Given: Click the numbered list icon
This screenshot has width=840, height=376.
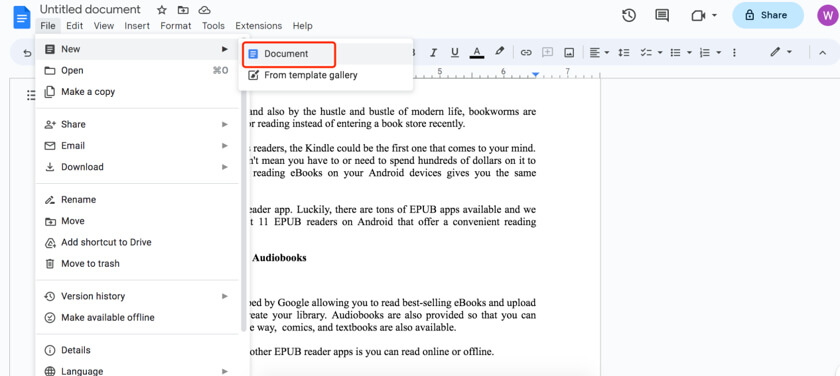Looking at the screenshot, I should point(705,52).
